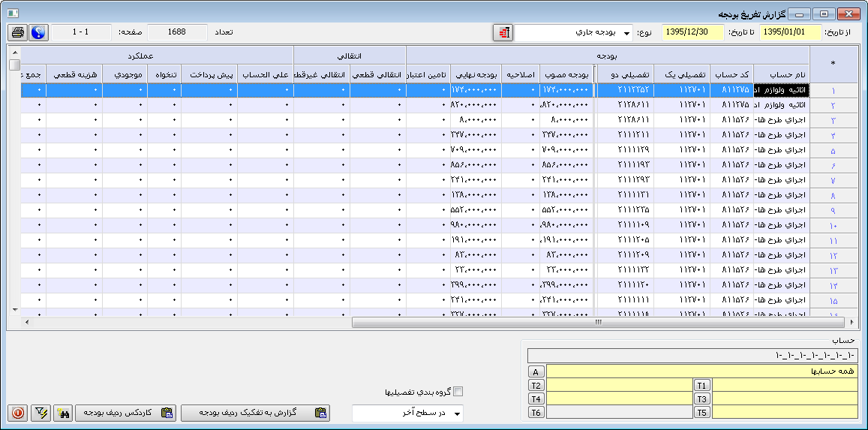Image resolution: width=868 pixels, height=430 pixels.
Task: Click the red power exit icon
Action: (x=18, y=413)
